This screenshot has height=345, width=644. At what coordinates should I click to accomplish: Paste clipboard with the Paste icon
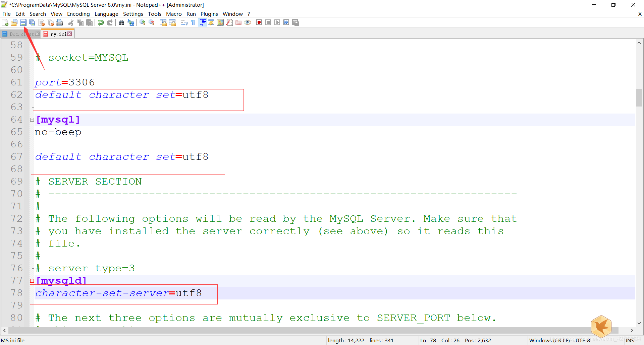tap(89, 22)
